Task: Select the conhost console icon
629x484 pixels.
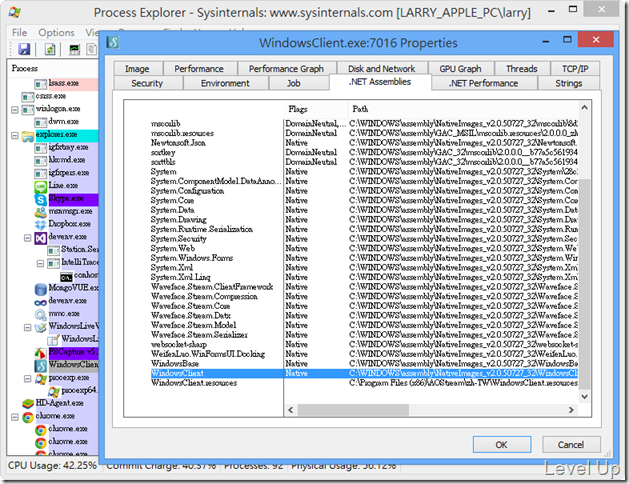Action: click(66, 277)
